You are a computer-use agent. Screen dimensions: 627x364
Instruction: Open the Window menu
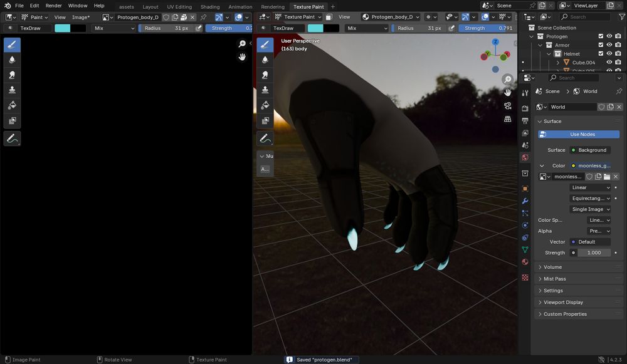[x=78, y=6]
